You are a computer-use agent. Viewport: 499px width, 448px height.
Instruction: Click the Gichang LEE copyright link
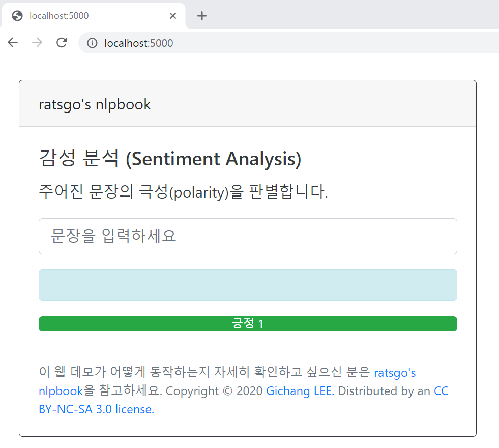click(299, 390)
